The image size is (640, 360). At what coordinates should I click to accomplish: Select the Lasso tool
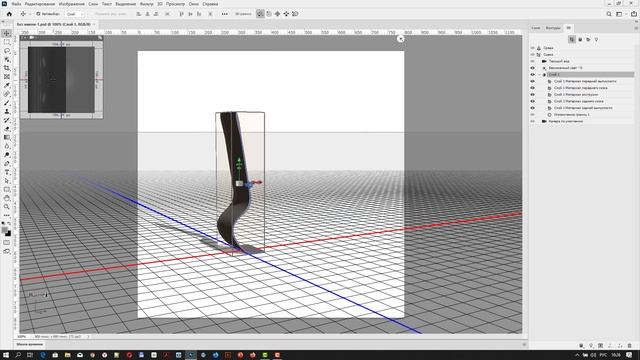coord(7,51)
